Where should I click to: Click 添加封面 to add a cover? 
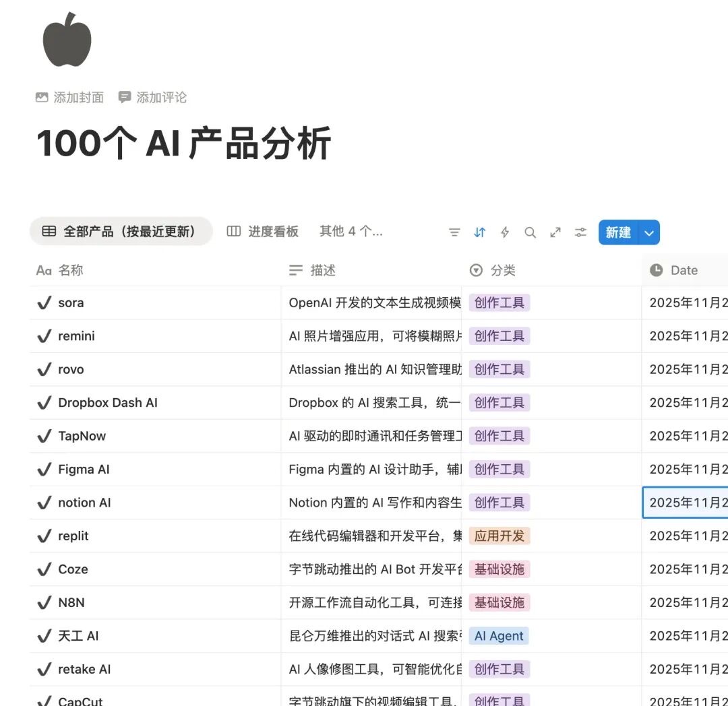[70, 98]
